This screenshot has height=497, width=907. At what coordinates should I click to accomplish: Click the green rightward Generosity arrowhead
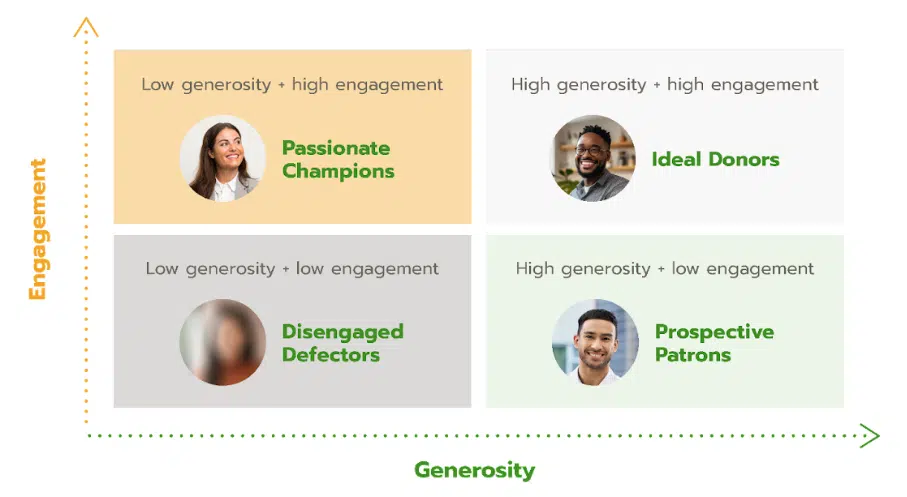tap(870, 436)
